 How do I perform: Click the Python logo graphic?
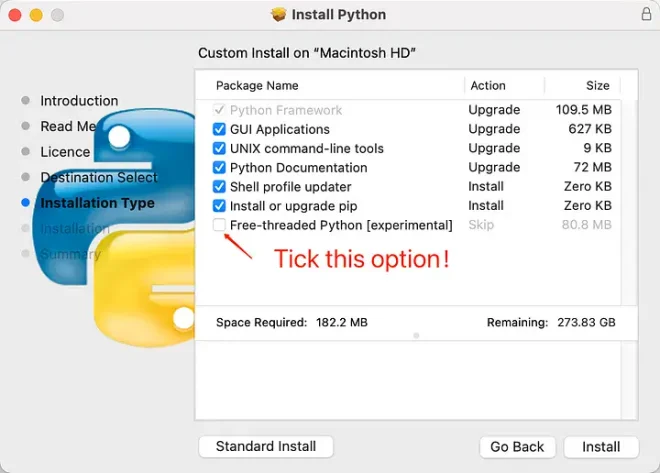[114, 227]
